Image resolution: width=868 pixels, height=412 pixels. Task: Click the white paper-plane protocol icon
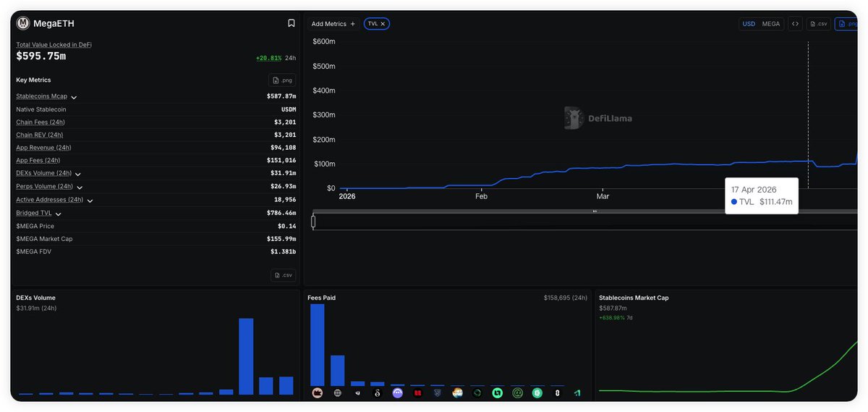coord(357,393)
